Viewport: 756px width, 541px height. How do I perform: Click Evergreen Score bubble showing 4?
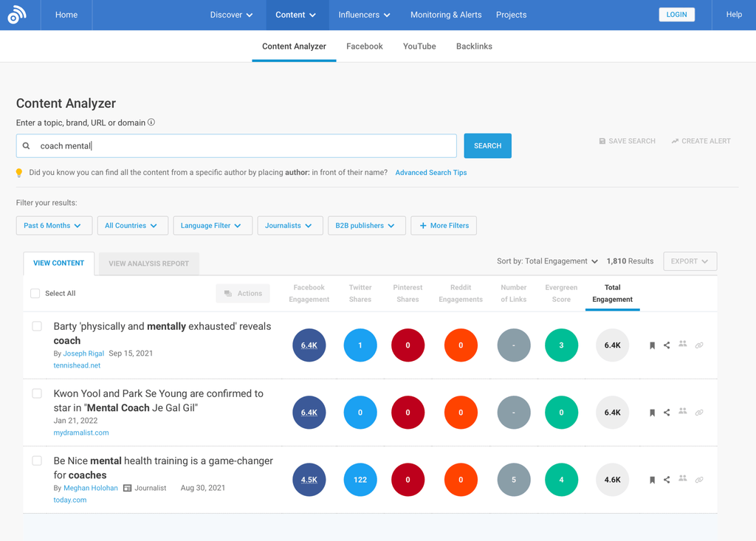pyautogui.click(x=561, y=480)
